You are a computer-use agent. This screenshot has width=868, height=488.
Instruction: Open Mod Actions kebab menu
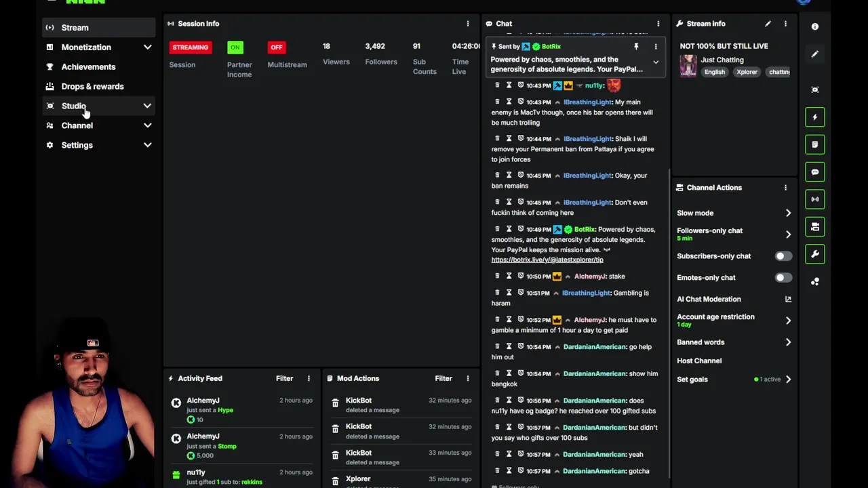pyautogui.click(x=467, y=378)
